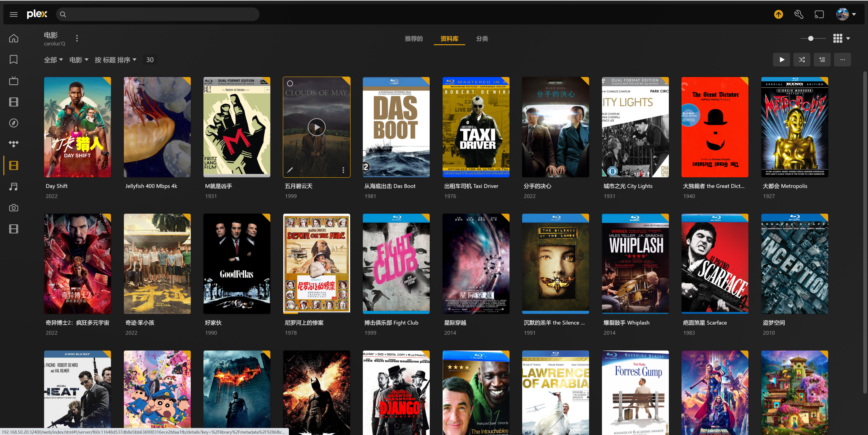Screen dimensions: 868x435
Task: Click the Home sidebar icon
Action: [14, 38]
